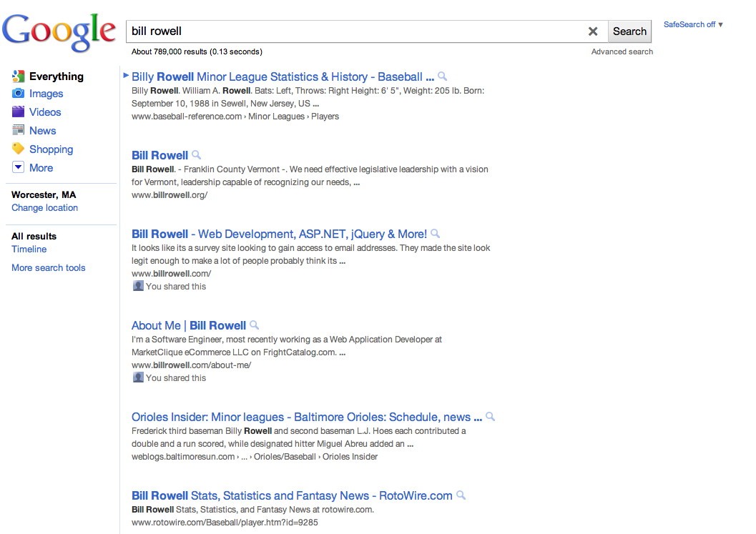Select the Everything icon in sidebar

tap(19, 76)
